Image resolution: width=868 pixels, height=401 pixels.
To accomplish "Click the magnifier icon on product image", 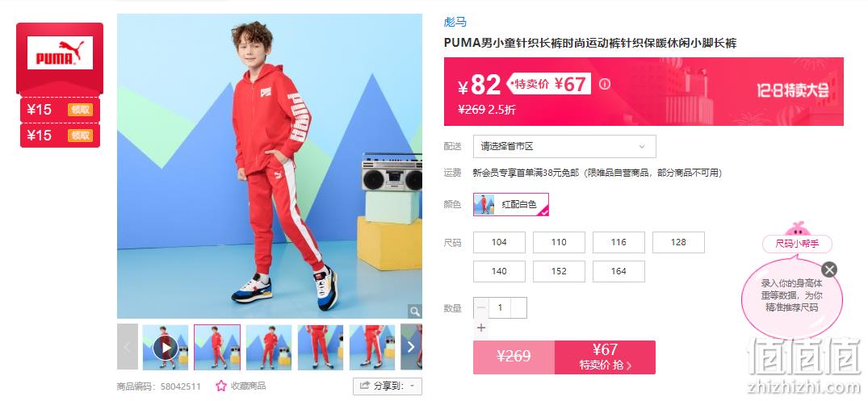I will (x=415, y=311).
